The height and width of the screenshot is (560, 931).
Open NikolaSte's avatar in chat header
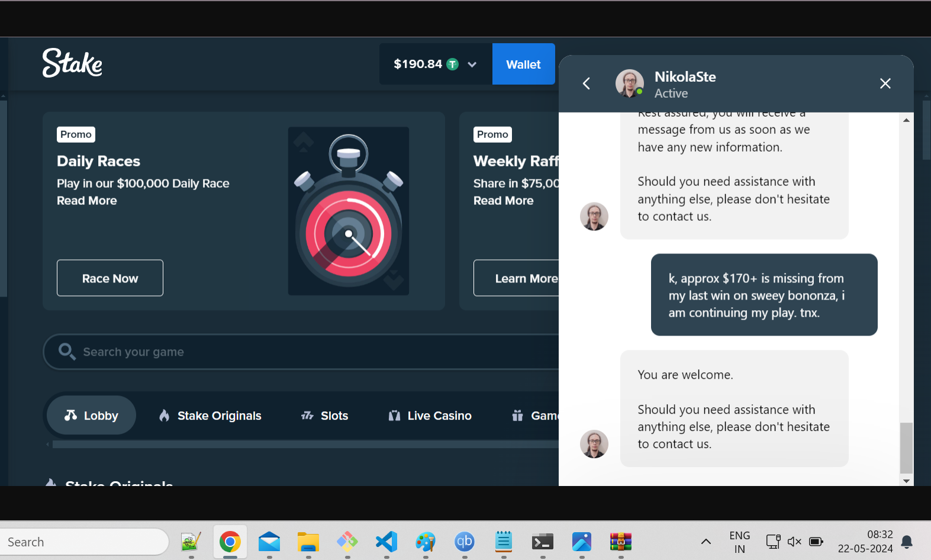click(x=629, y=83)
